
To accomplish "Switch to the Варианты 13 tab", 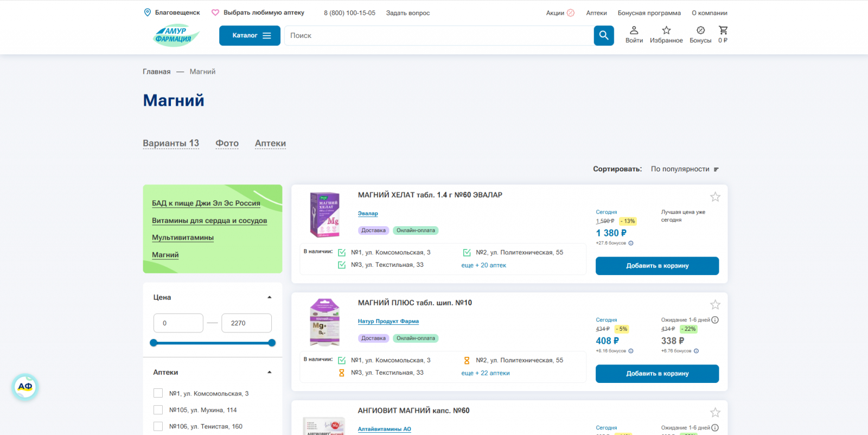I will click(x=171, y=143).
